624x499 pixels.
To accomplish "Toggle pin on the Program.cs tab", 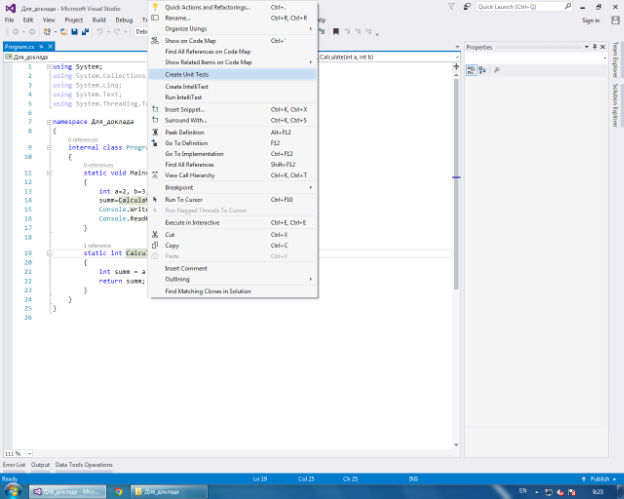I will point(41,46).
